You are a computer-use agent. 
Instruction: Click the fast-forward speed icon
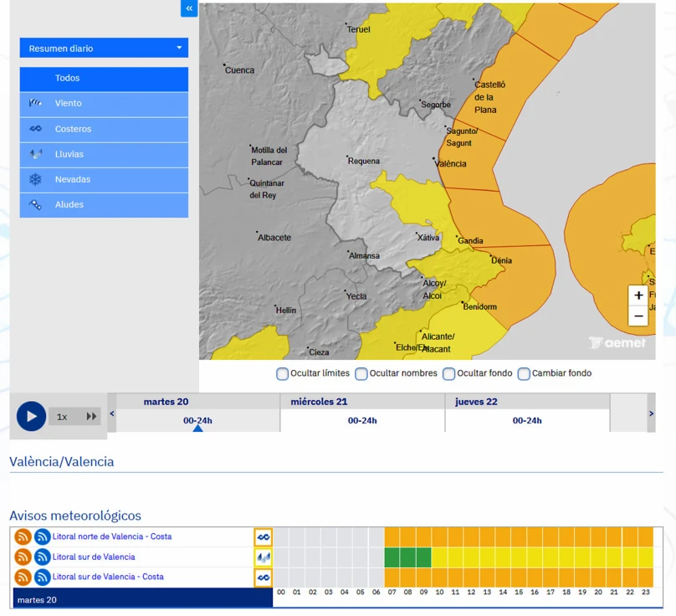[91, 416]
